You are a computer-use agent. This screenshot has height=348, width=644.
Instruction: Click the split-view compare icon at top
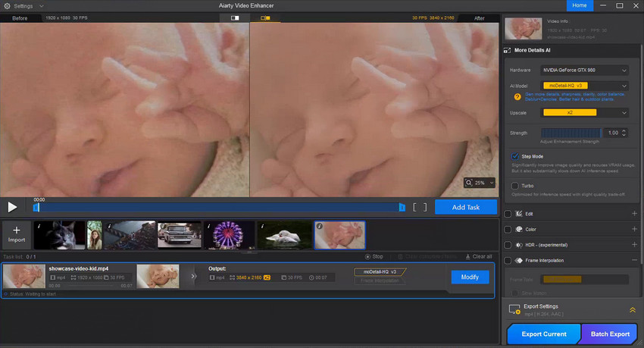tap(235, 17)
